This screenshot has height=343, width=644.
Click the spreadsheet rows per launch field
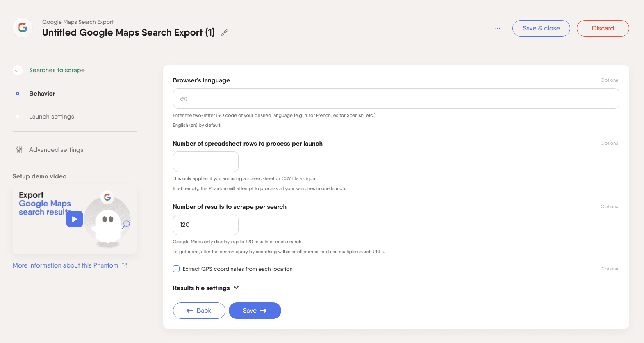[x=206, y=162]
